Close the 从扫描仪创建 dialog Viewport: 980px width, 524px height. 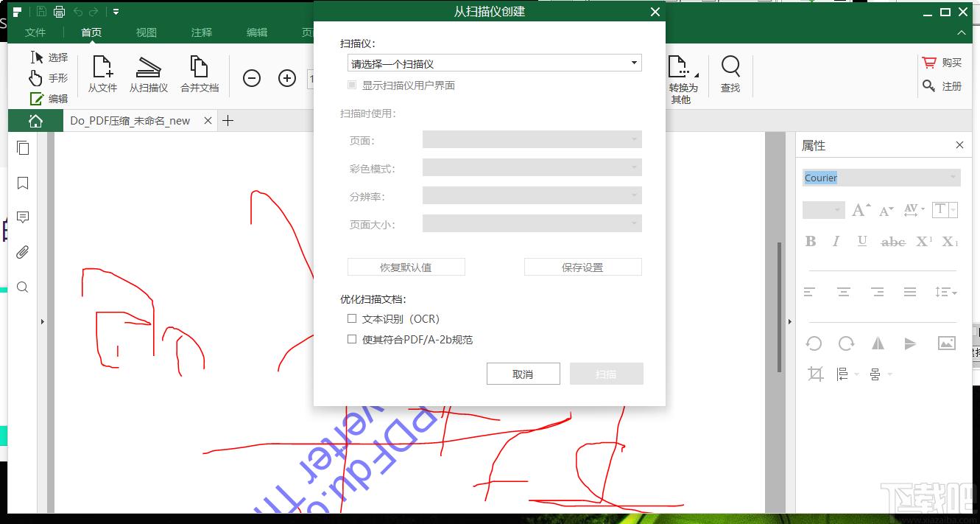(655, 11)
